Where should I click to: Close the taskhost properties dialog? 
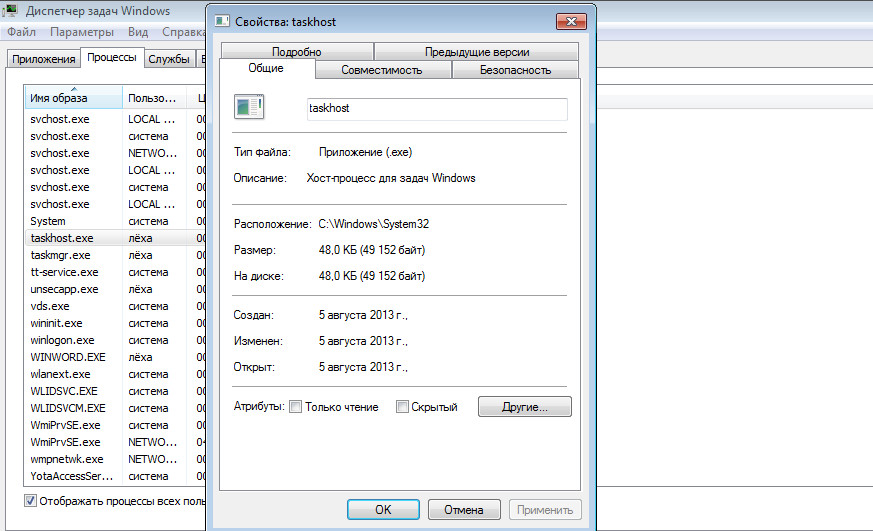(571, 22)
